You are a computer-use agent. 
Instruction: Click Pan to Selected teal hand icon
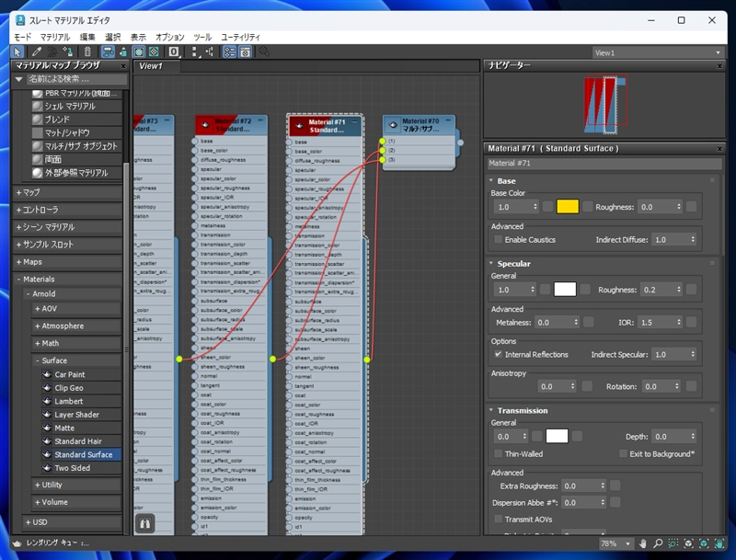(x=719, y=543)
